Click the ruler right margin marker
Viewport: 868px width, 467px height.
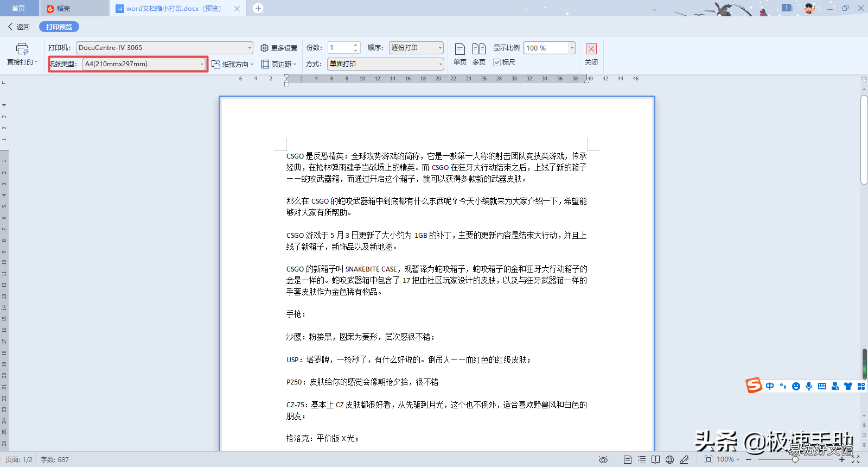pyautogui.click(x=586, y=80)
